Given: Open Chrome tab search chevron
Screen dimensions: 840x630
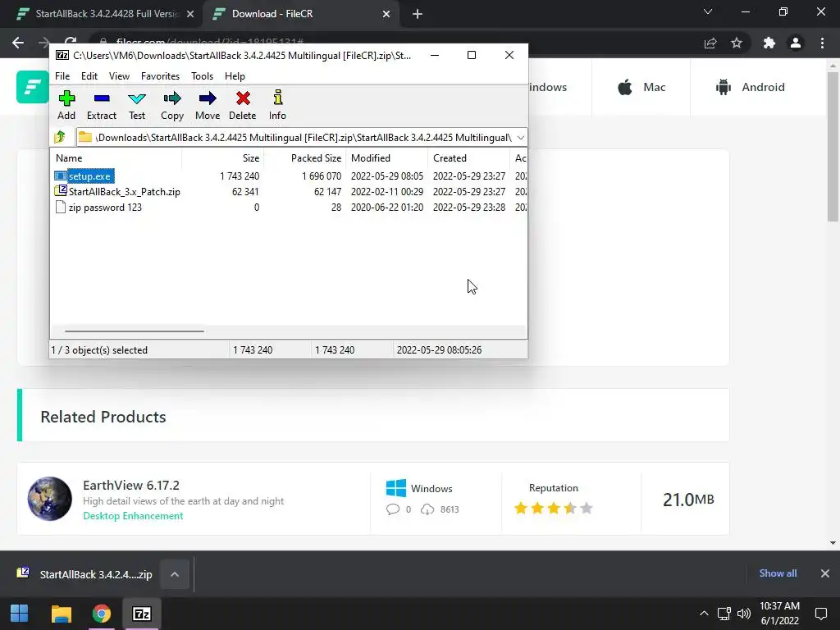Looking at the screenshot, I should (708, 11).
